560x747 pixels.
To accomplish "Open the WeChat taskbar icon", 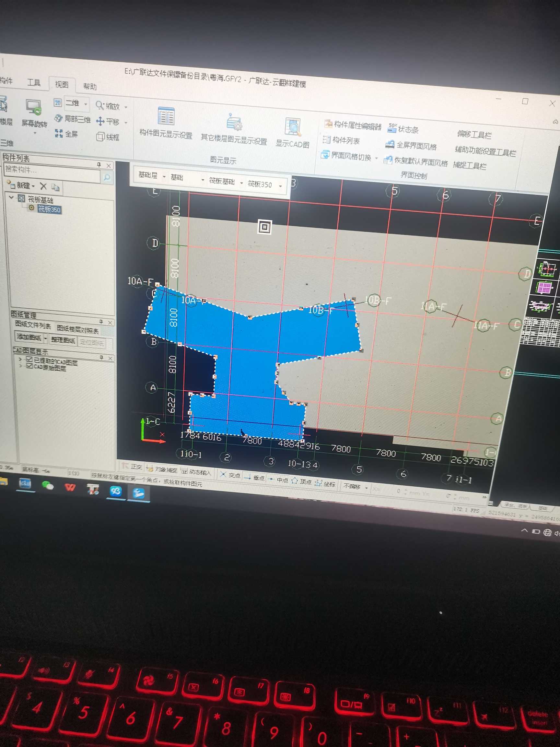I will [47, 485].
